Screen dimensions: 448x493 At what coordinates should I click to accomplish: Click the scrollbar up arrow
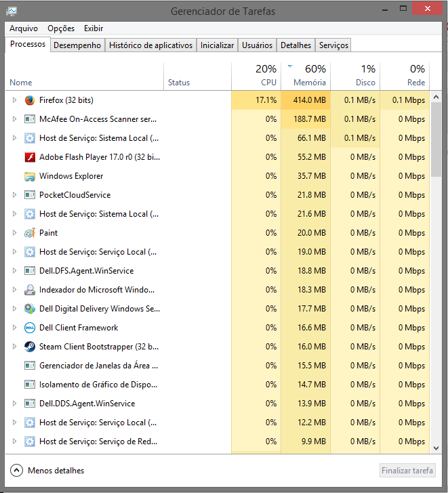tap(436, 97)
